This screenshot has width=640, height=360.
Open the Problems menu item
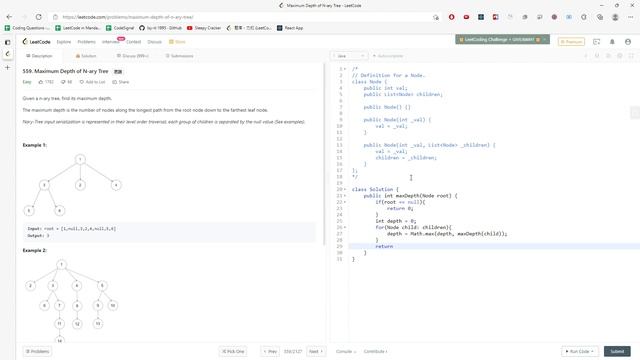[87, 42]
